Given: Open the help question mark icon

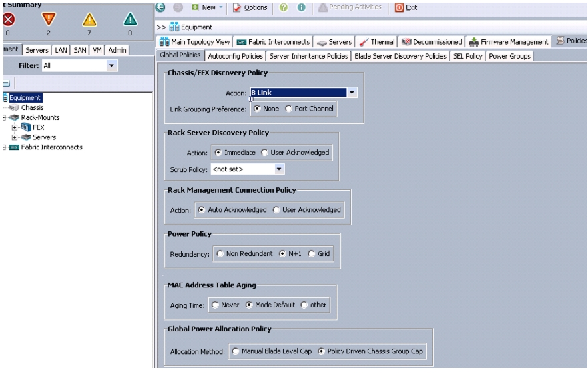Looking at the screenshot, I should (284, 7).
